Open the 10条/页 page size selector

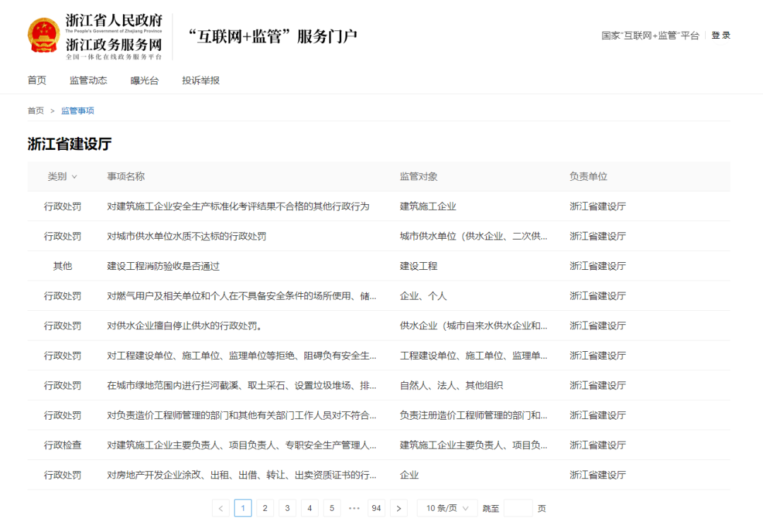click(x=446, y=508)
